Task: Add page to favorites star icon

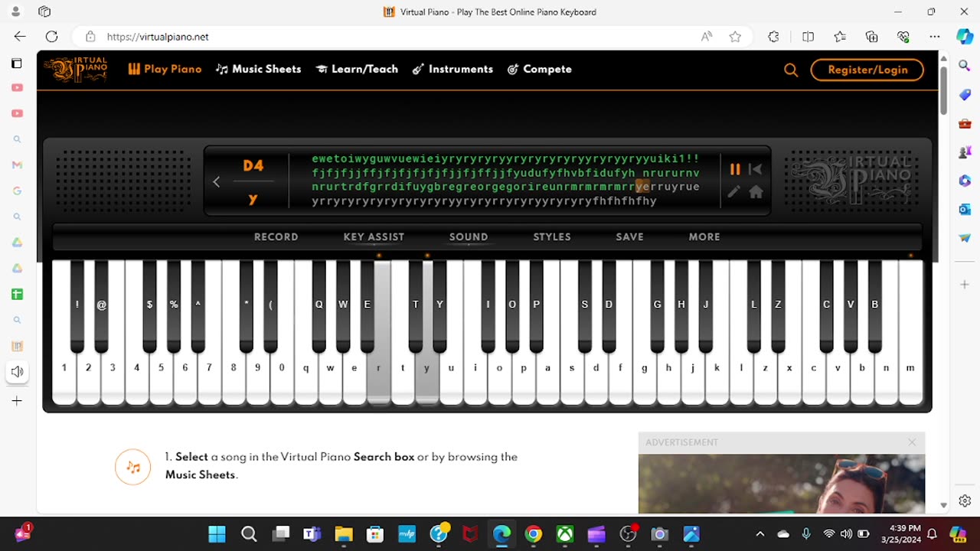Action: [735, 37]
